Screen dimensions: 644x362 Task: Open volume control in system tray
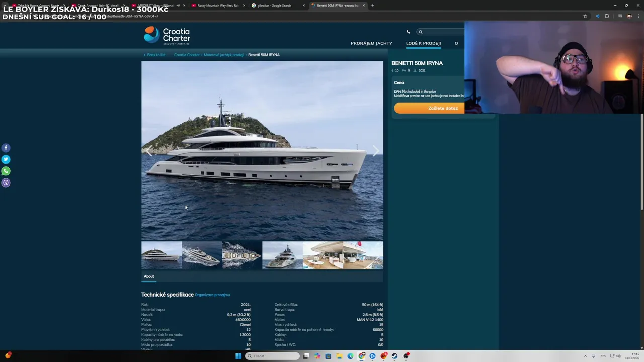[x=618, y=356]
